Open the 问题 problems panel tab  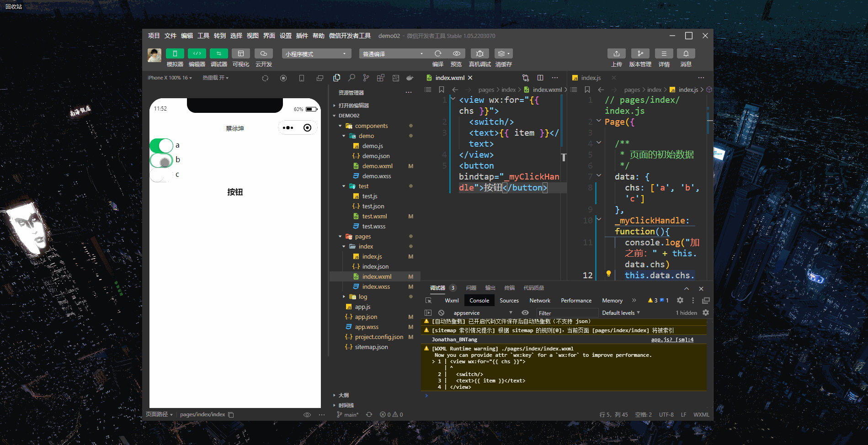pyautogui.click(x=471, y=288)
